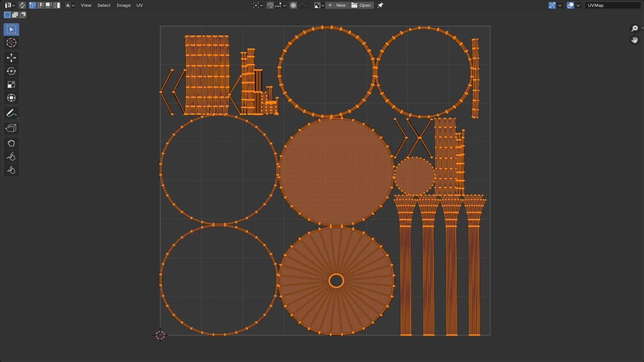644x362 pixels.
Task: Activate the Rotate tool
Action: [x=11, y=71]
